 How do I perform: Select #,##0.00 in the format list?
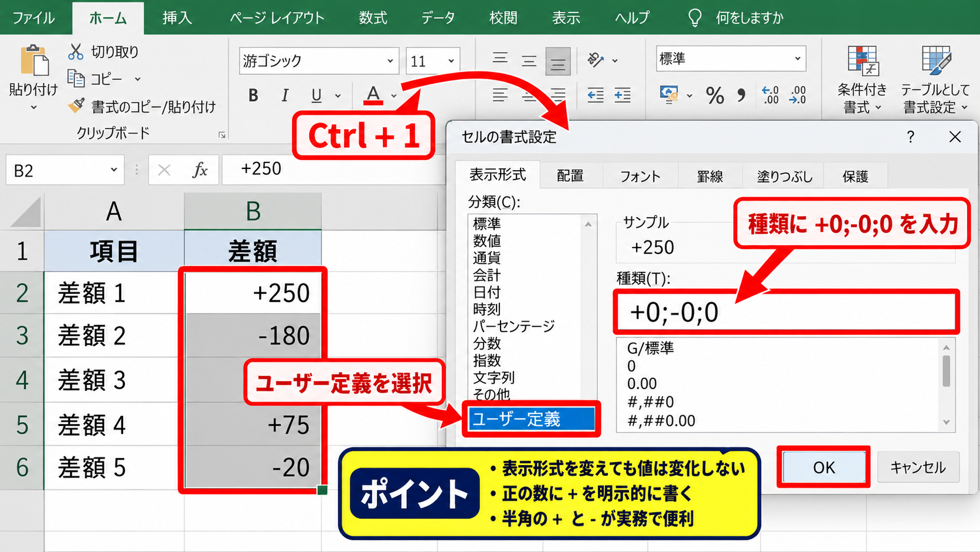661,421
